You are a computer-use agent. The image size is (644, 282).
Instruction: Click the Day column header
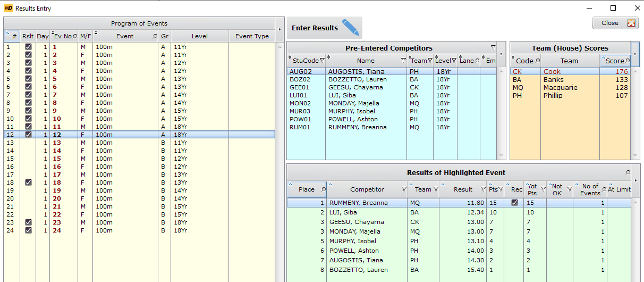point(43,36)
